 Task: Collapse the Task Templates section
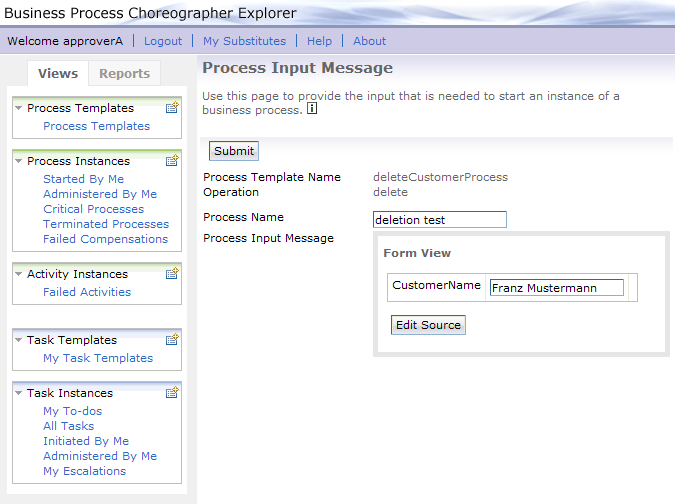[19, 340]
